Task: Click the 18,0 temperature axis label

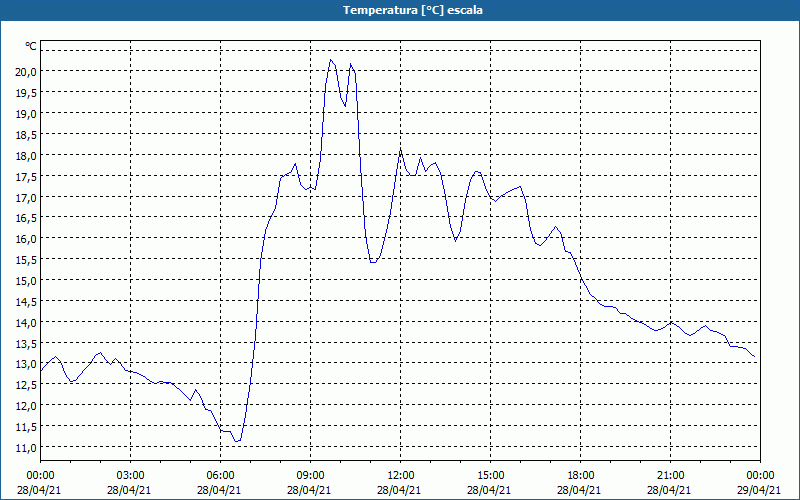Action: 26,156
